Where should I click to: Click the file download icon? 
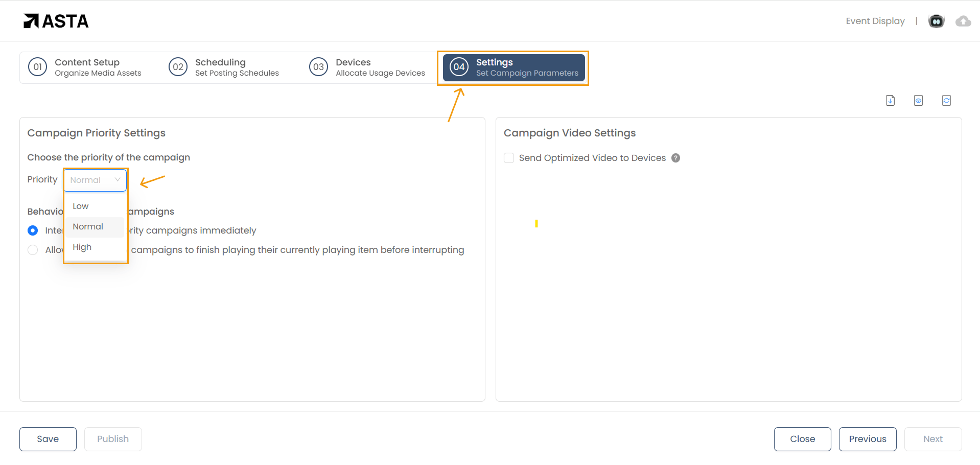coord(890,101)
